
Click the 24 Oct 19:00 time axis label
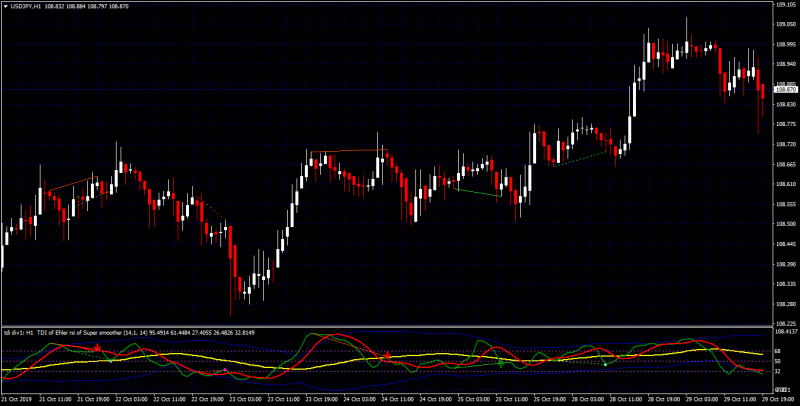point(435,397)
